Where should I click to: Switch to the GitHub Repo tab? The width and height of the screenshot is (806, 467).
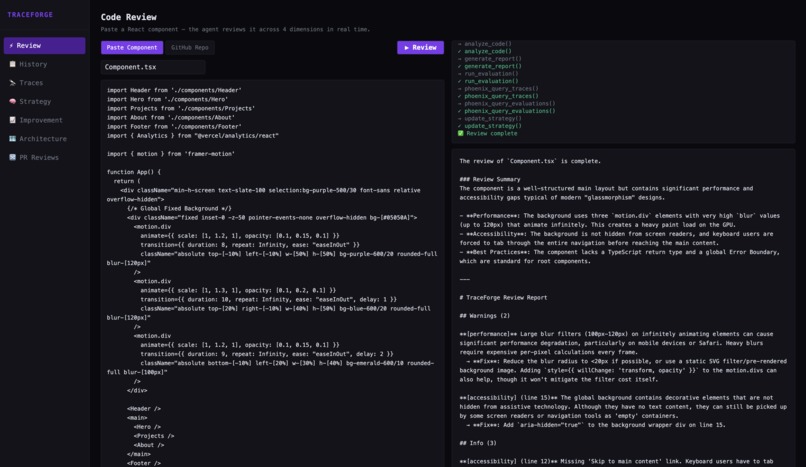(x=190, y=47)
